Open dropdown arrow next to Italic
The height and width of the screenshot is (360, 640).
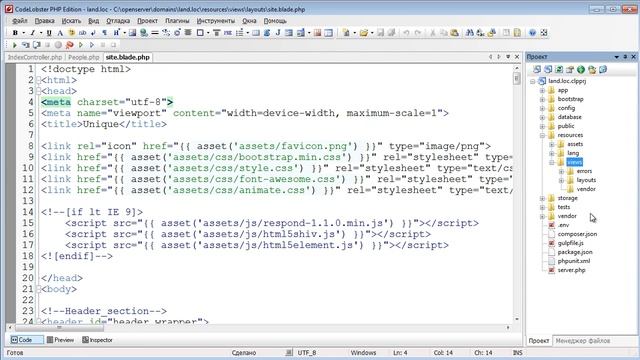(40, 33)
